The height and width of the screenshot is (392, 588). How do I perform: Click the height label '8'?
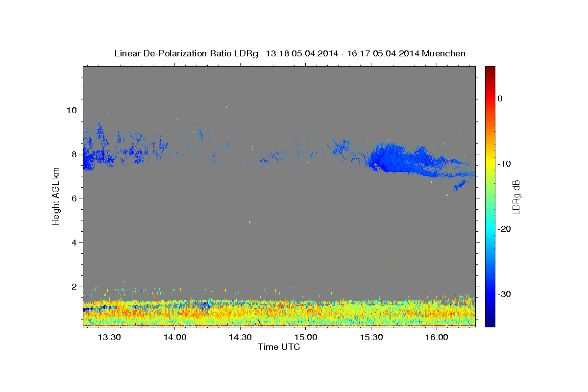pyautogui.click(x=74, y=154)
